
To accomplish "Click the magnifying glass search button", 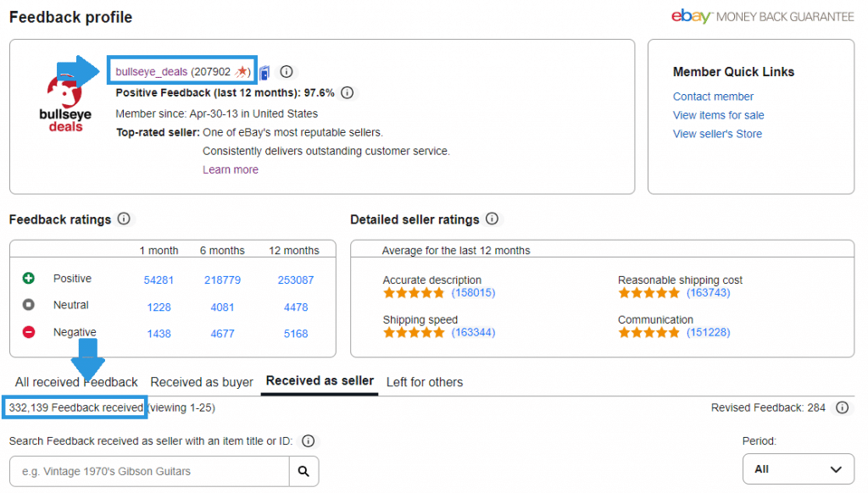I will (303, 471).
